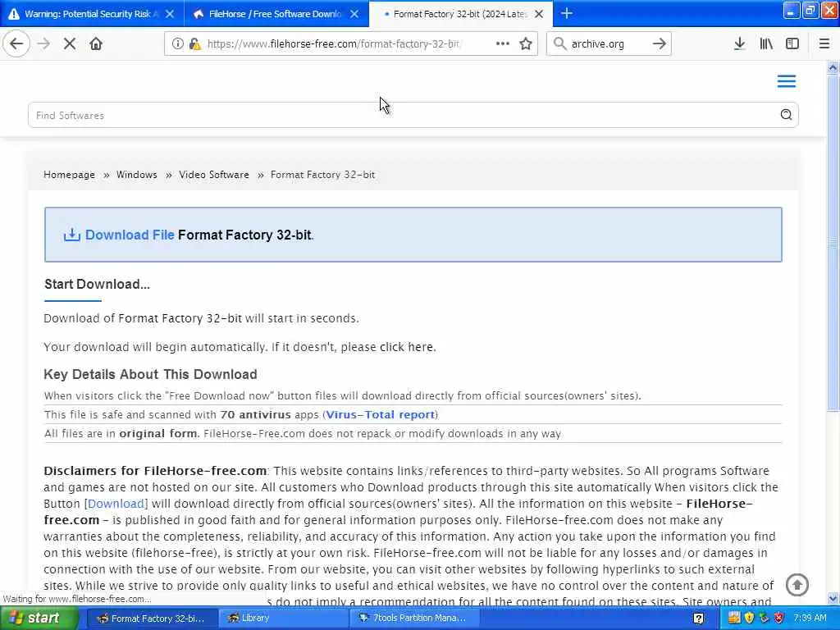Open page actions three-dot menu
This screenshot has height=630, width=840.
(x=503, y=44)
